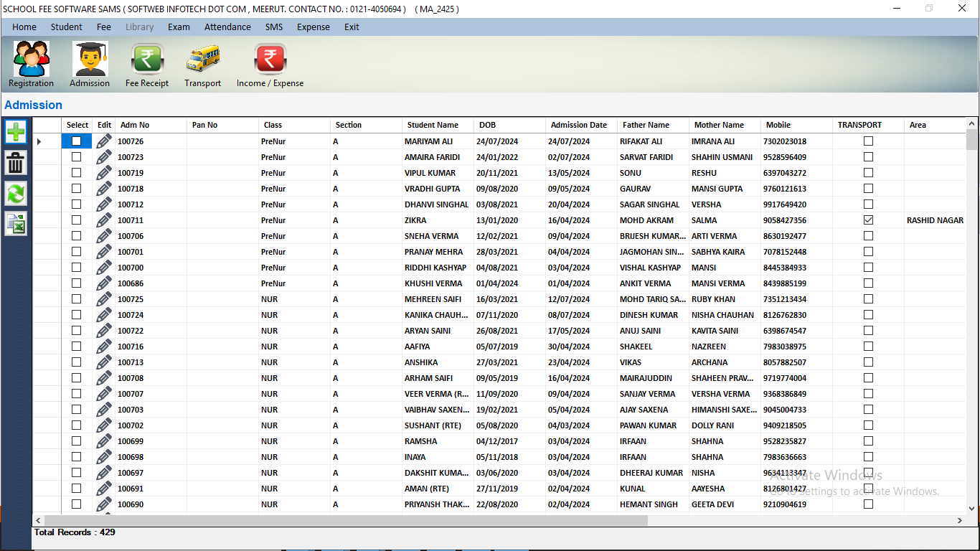Click the Student Name column header
This screenshot has width=980, height=551.
[433, 125]
